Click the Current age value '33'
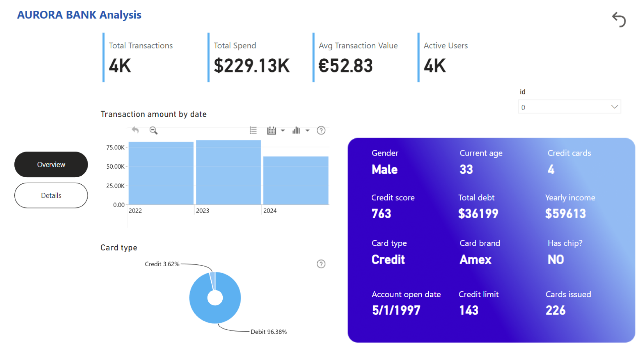 [466, 170]
